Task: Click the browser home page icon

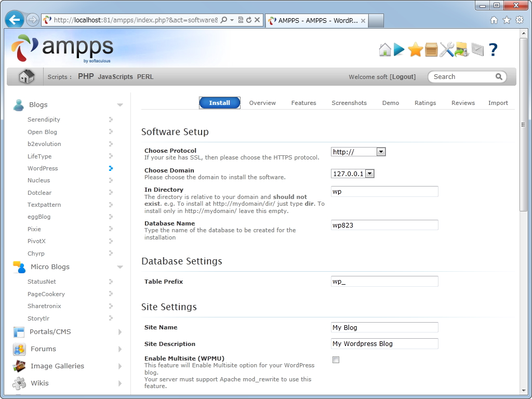Action: (494, 20)
